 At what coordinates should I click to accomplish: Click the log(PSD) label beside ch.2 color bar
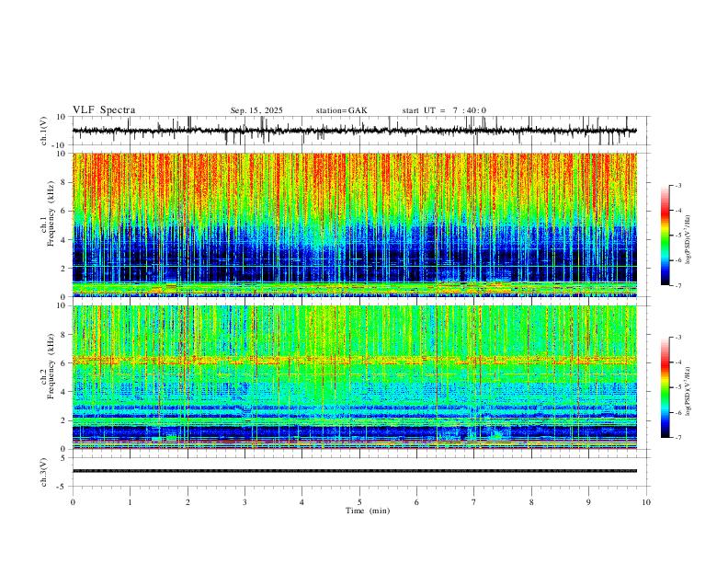[688, 391]
